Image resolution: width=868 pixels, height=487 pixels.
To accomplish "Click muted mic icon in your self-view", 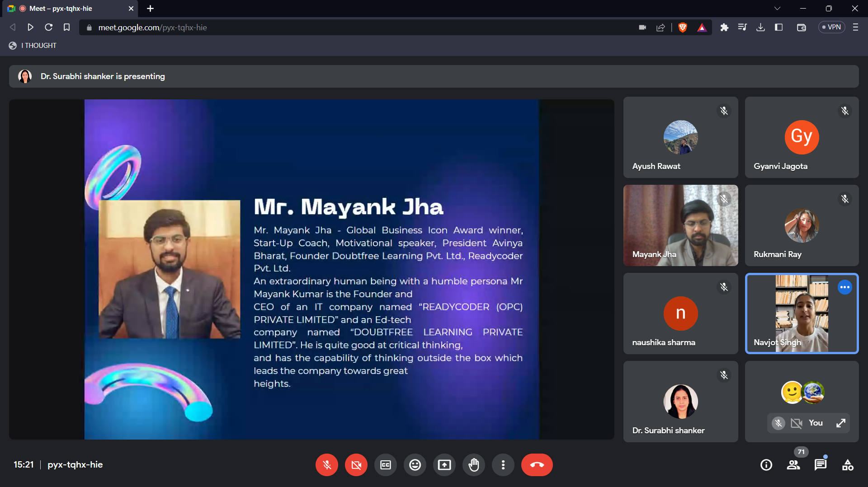I will tap(778, 423).
